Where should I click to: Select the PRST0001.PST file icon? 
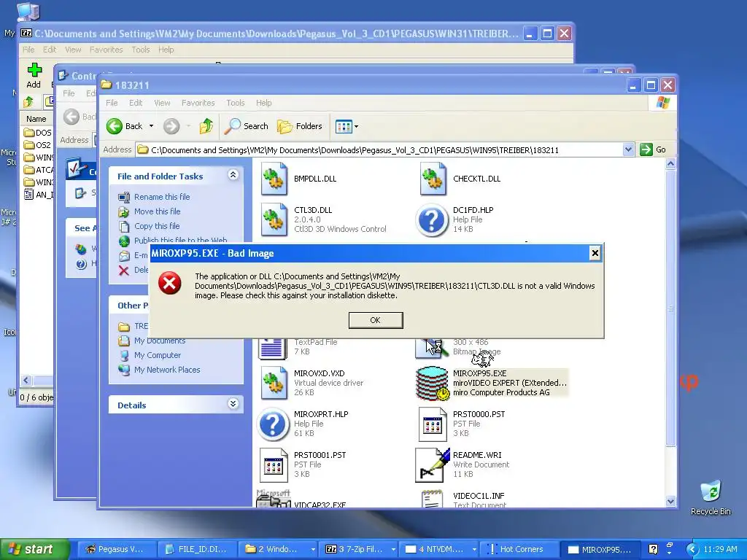click(x=274, y=464)
